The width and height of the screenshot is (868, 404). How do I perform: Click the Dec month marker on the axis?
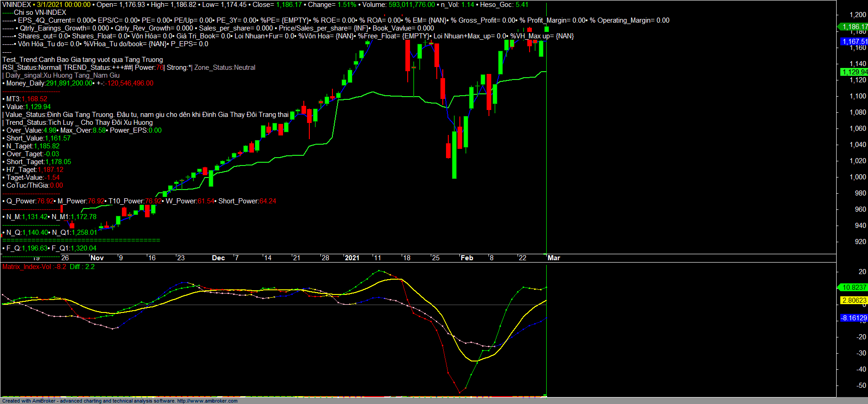[218, 258]
